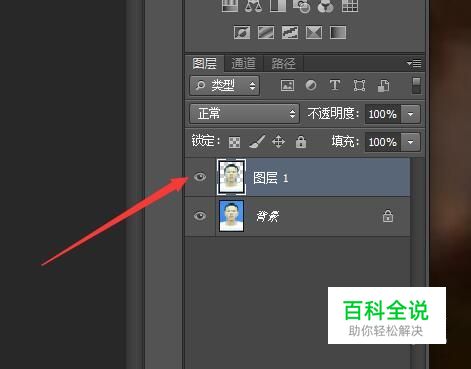Hide the 背景 layer

click(200, 216)
